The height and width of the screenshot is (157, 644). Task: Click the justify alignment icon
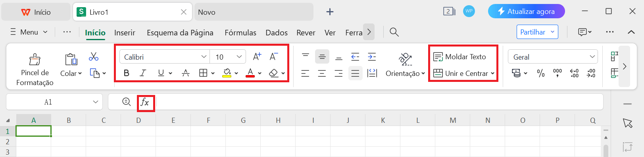(x=355, y=74)
